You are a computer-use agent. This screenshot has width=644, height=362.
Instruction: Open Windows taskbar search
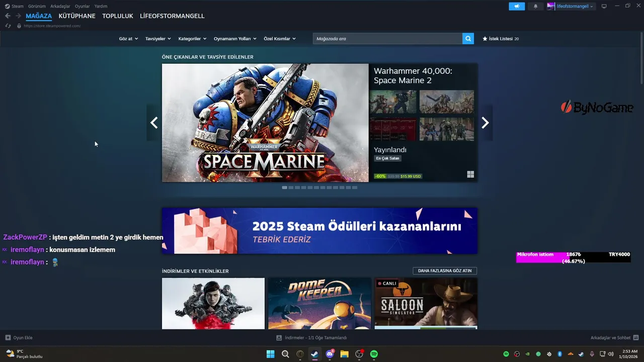tap(285, 354)
